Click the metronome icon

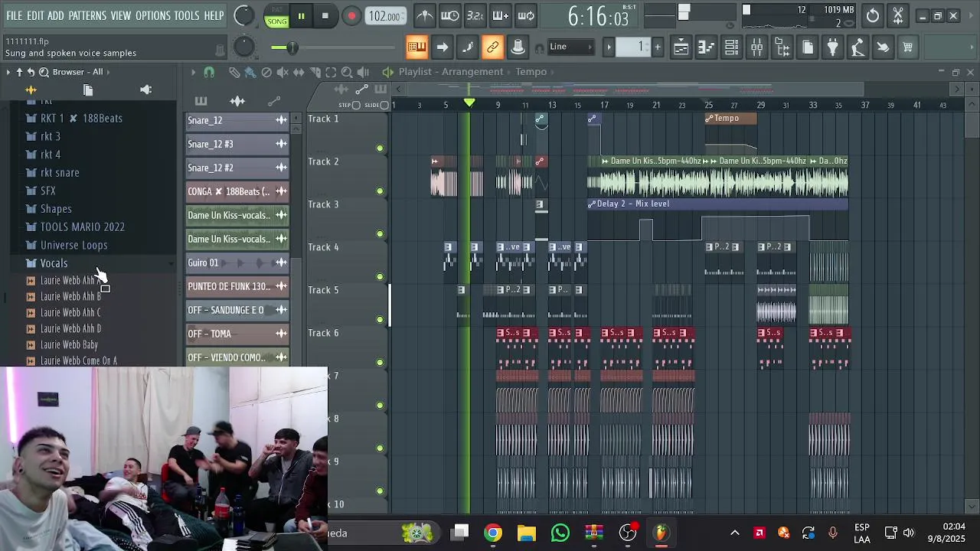[x=425, y=15]
